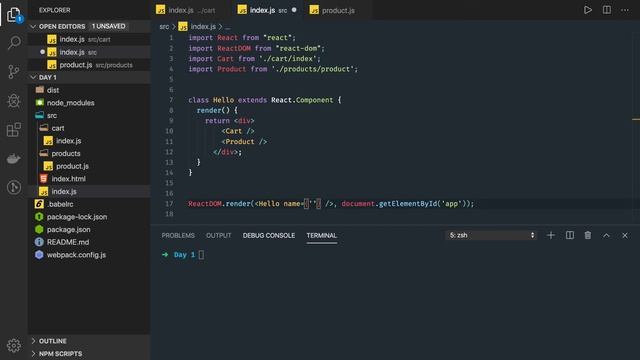Image resolution: width=640 pixels, height=360 pixels.
Task: Click the 1 UNSAVED badge
Action: pyautogui.click(x=108, y=26)
